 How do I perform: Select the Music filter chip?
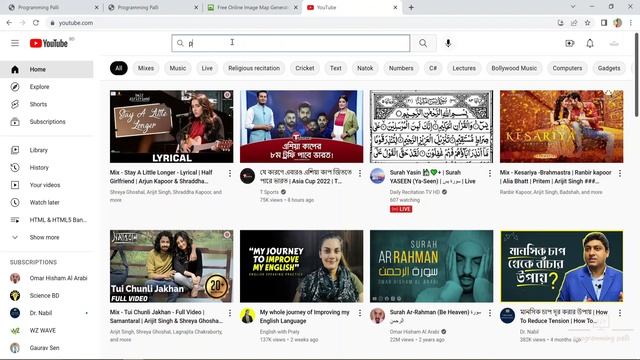[x=178, y=68]
